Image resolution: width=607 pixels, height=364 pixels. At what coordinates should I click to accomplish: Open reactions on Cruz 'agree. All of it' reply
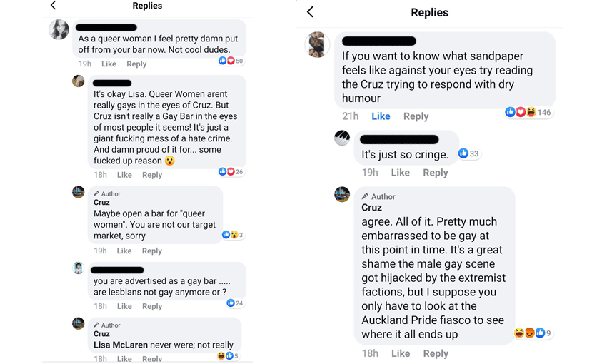coord(532,333)
